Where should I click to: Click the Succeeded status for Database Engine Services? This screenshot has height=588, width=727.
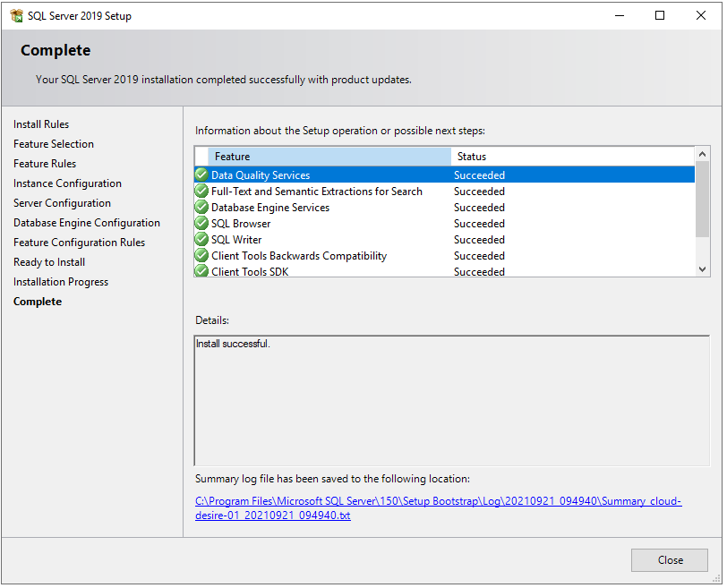click(479, 208)
